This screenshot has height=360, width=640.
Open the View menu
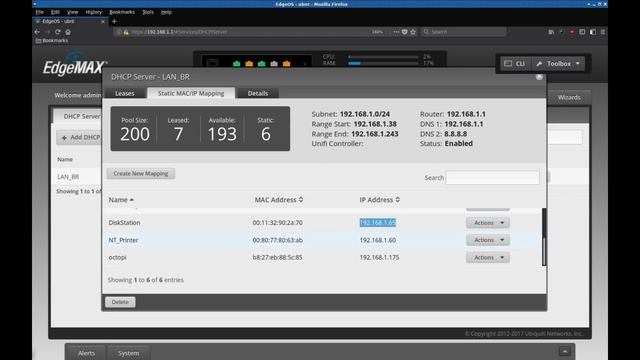(72, 12)
